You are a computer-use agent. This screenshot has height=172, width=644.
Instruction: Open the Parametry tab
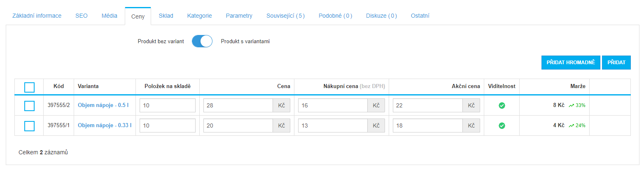(x=239, y=16)
